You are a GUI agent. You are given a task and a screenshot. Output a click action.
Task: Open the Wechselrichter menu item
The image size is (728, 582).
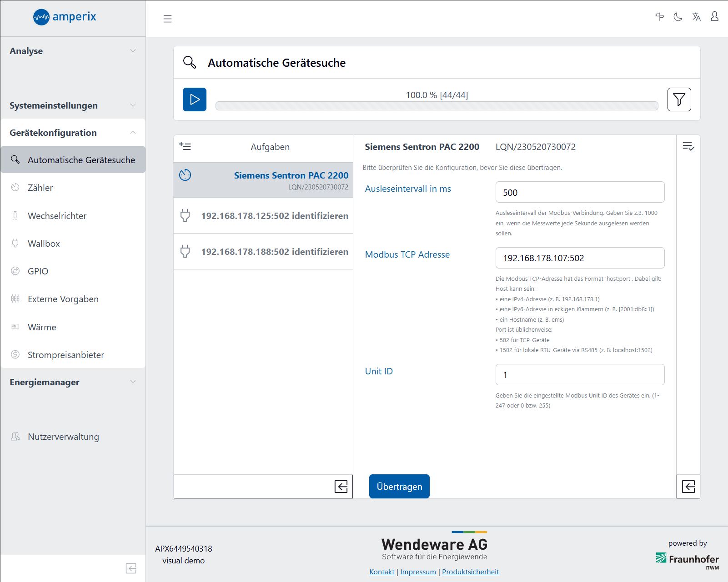pyautogui.click(x=57, y=216)
